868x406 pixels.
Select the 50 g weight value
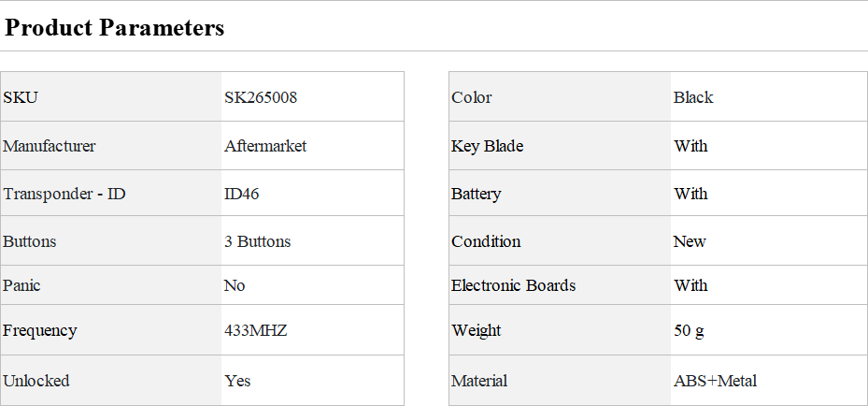(689, 330)
